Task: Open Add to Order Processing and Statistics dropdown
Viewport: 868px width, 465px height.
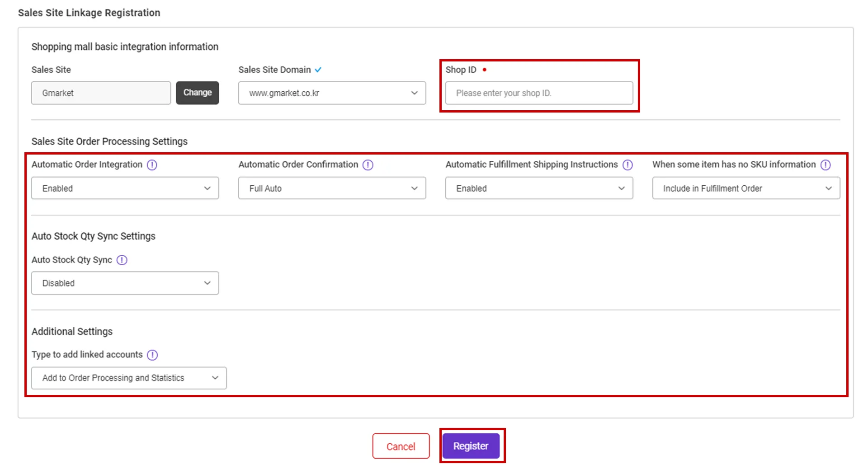Action: [129, 378]
